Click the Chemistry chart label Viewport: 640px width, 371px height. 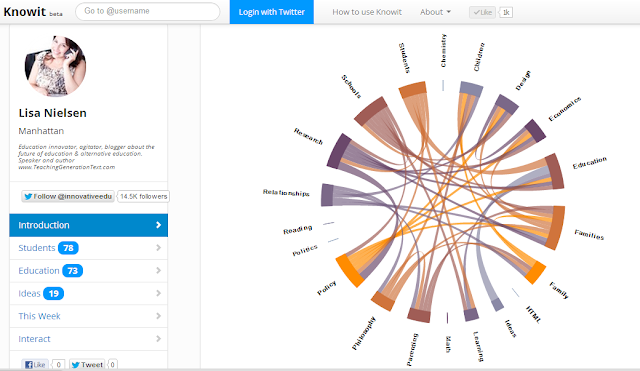click(443, 50)
